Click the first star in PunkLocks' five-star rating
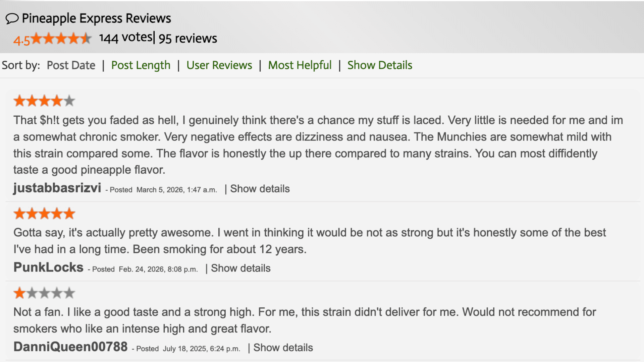The height and width of the screenshot is (362, 644). [x=19, y=213]
